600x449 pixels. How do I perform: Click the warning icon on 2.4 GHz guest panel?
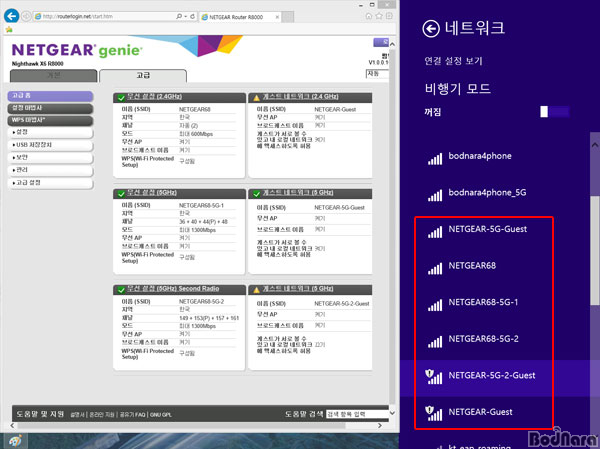click(256, 98)
